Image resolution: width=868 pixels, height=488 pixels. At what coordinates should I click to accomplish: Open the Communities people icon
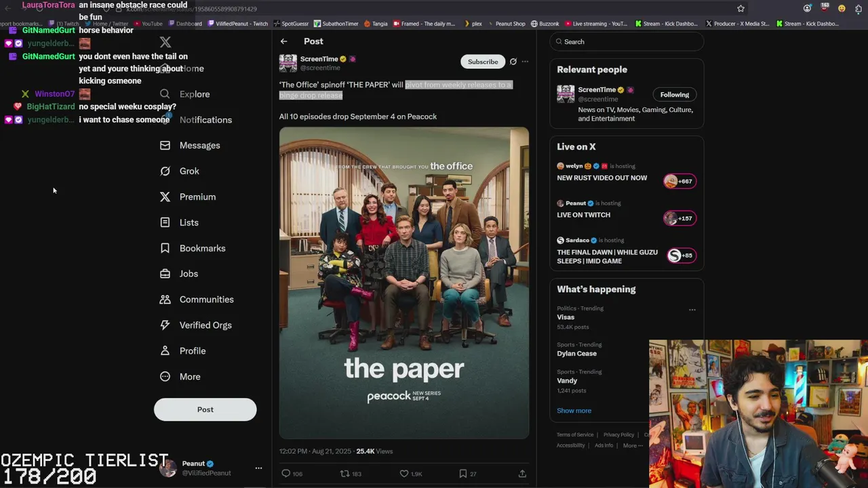[165, 300]
